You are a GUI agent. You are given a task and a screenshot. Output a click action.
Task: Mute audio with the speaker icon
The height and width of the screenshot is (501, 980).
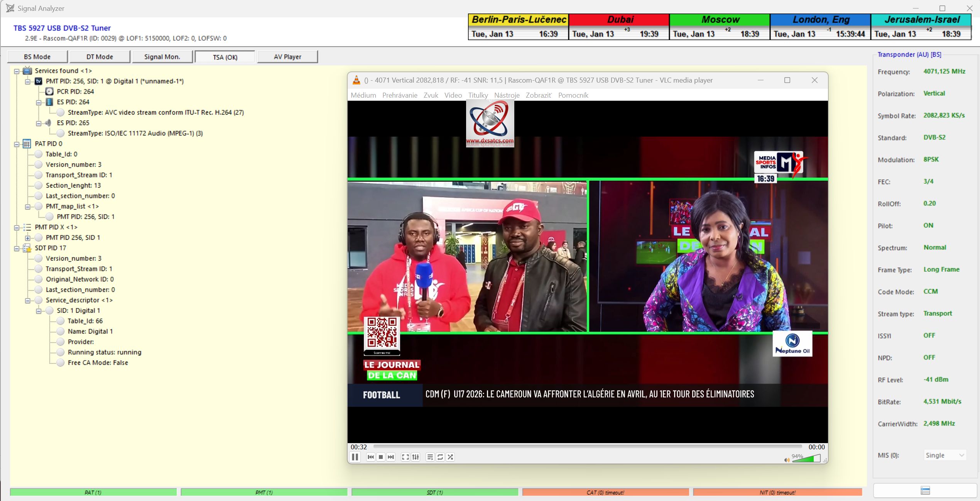pos(786,460)
